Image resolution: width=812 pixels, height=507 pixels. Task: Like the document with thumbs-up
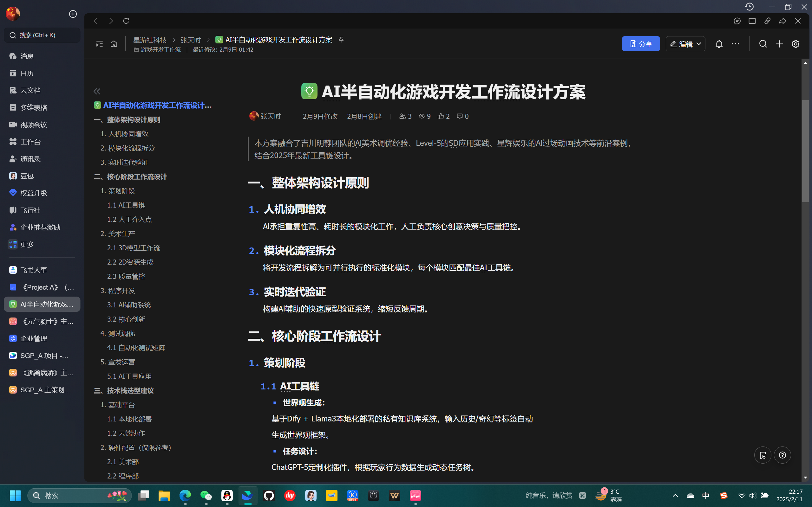[441, 116]
